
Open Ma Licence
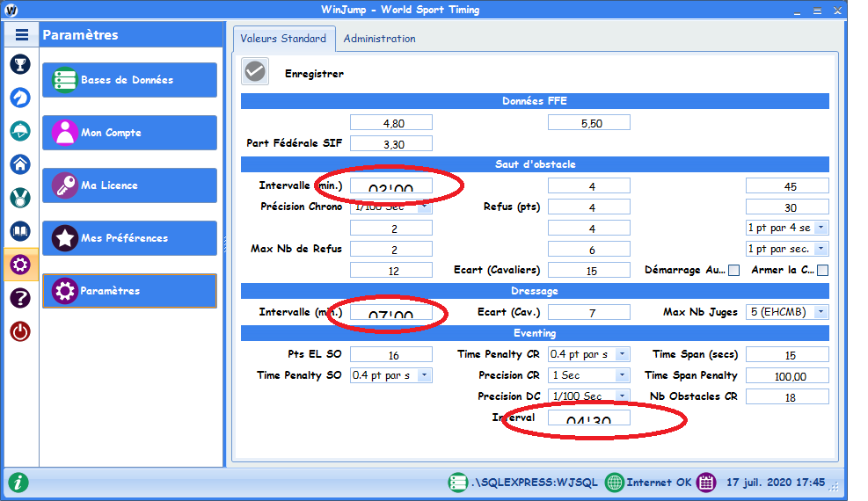[129, 185]
